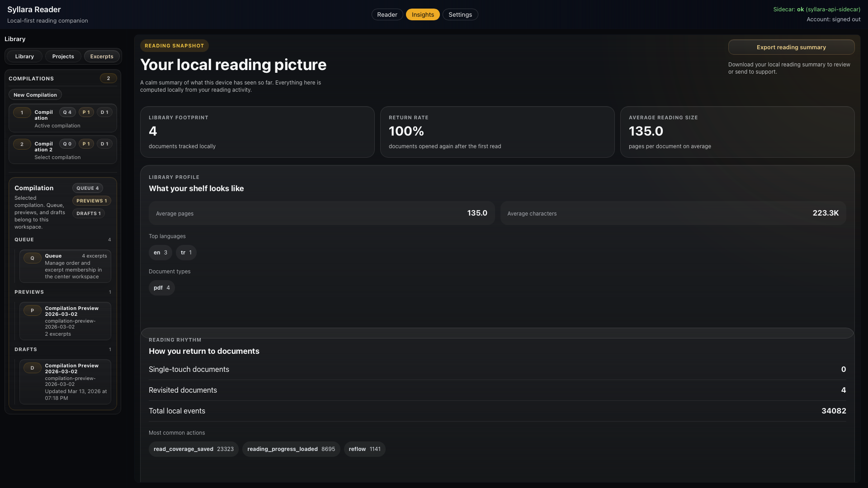Click the reflow 1141 chip
Viewport: 868px width, 488px height.
[x=365, y=449]
